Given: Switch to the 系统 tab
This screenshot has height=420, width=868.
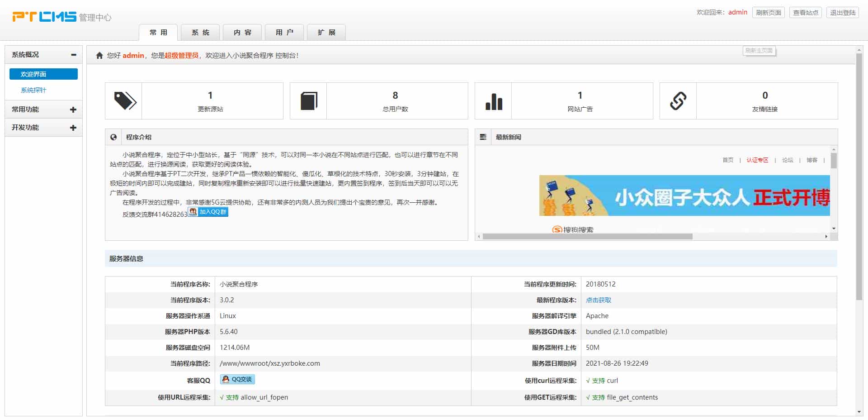Looking at the screenshot, I should pyautogui.click(x=200, y=33).
